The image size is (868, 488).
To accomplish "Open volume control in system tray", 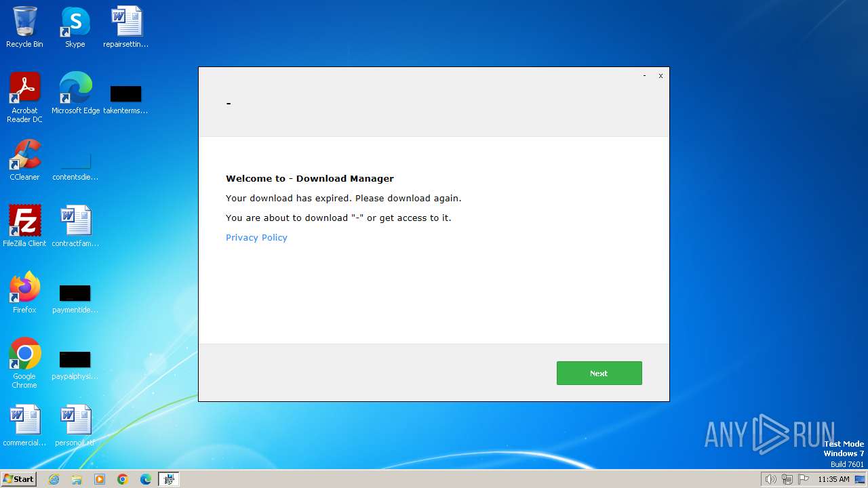I will (770, 479).
